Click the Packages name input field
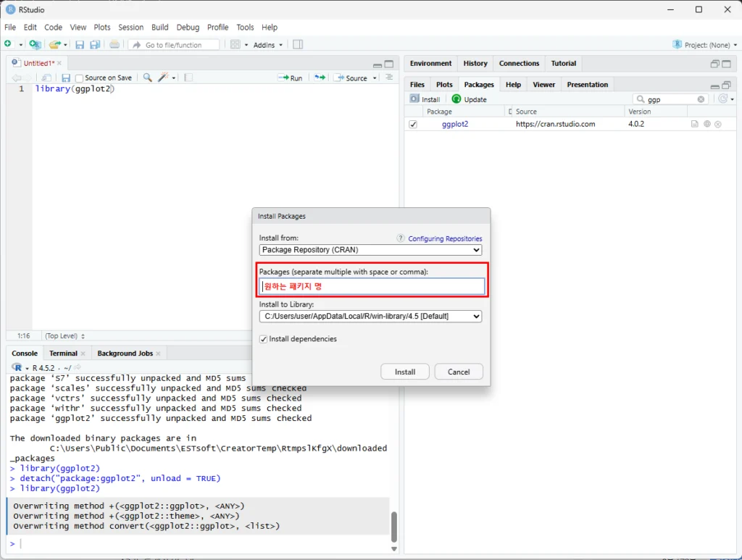The height and width of the screenshot is (560, 742). click(372, 287)
